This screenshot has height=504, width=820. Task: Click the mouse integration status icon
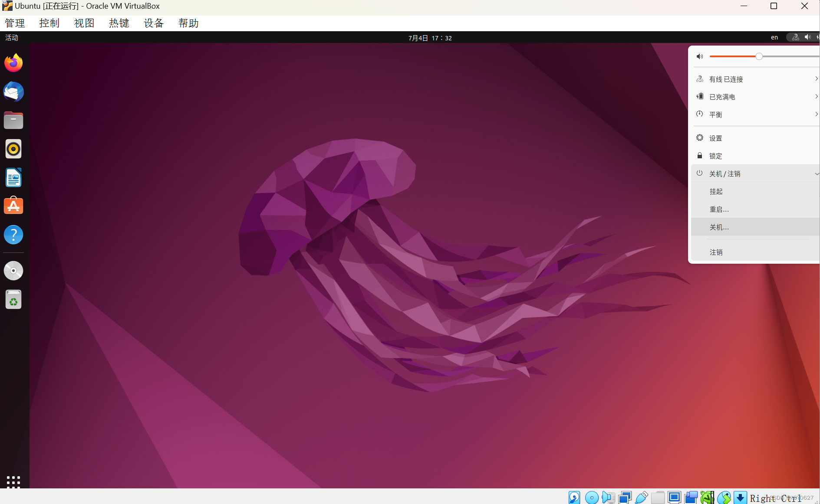click(724, 497)
